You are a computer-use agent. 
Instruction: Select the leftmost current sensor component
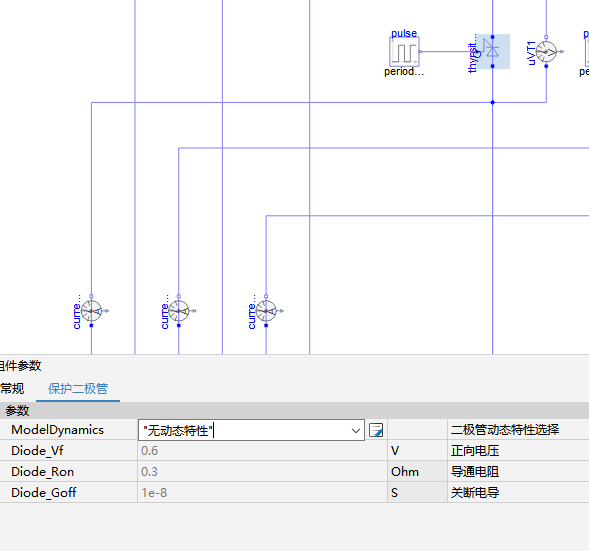pyautogui.click(x=91, y=311)
